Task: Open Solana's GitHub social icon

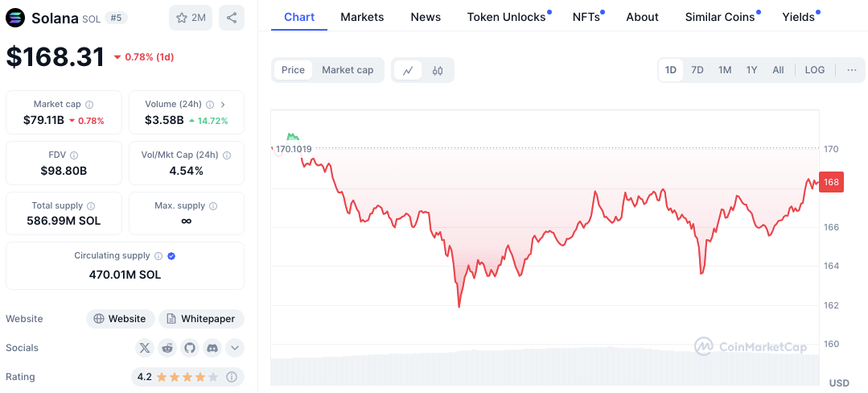Action: coord(190,348)
